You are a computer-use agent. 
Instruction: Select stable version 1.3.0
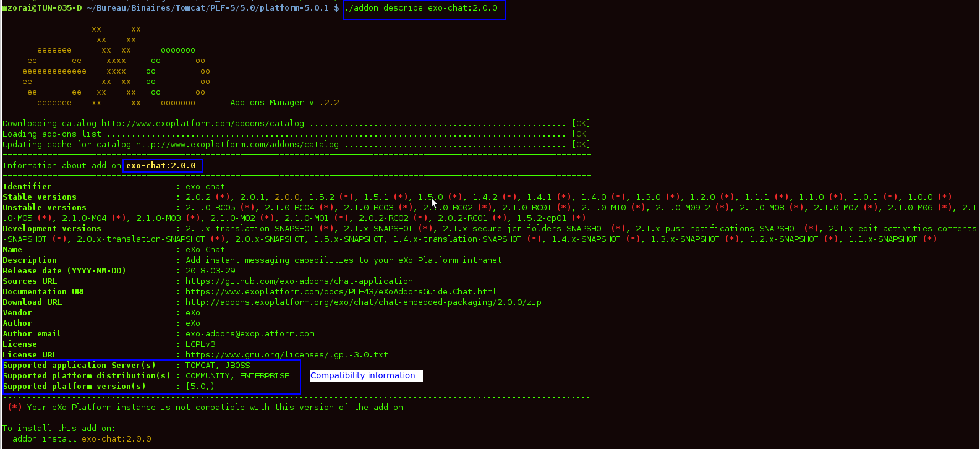click(648, 197)
